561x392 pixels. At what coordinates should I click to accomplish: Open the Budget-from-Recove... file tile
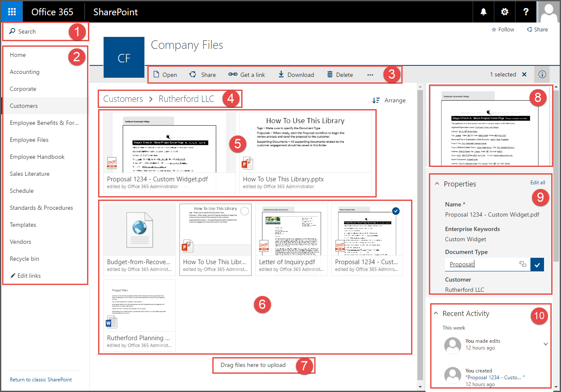tap(139, 240)
